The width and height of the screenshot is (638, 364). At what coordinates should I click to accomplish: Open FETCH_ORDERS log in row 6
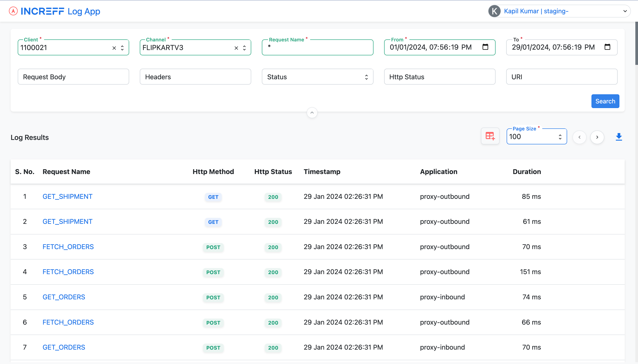click(68, 322)
